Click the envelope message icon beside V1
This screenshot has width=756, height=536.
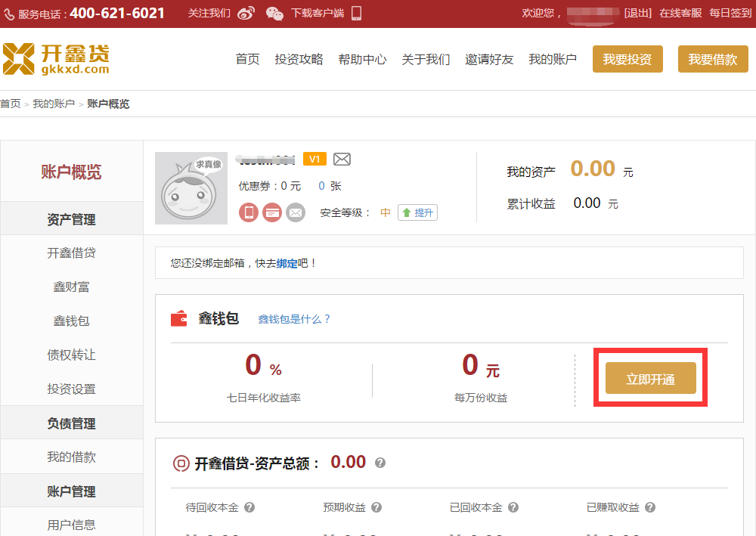(x=342, y=159)
